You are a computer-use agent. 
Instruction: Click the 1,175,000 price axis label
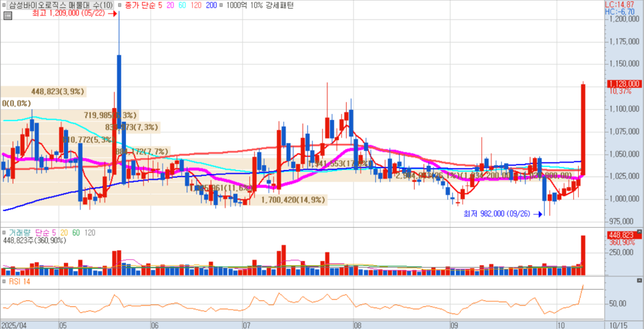(x=624, y=41)
